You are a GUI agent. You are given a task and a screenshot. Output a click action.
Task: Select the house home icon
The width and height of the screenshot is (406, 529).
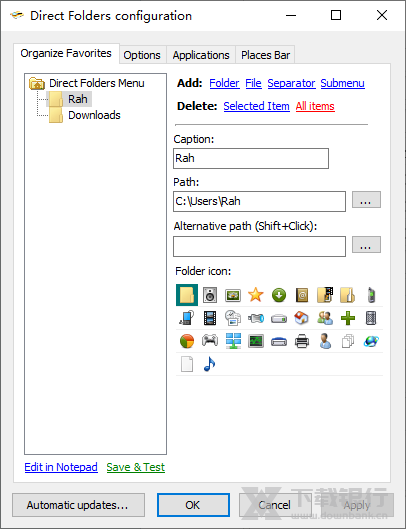tap(302, 318)
